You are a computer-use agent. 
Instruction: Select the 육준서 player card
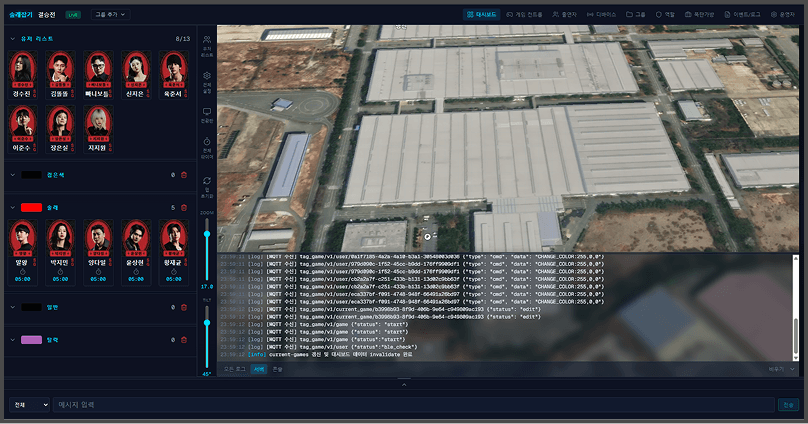[x=174, y=75]
